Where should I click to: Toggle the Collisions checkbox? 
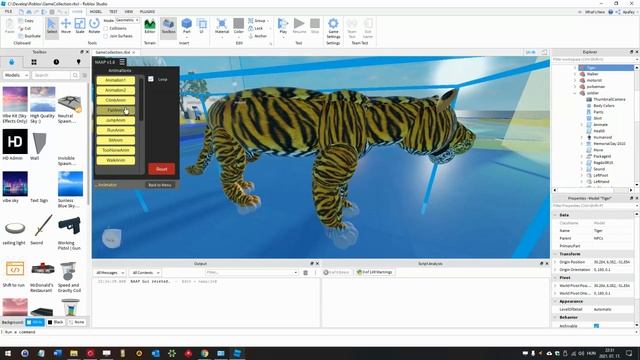[106, 28]
